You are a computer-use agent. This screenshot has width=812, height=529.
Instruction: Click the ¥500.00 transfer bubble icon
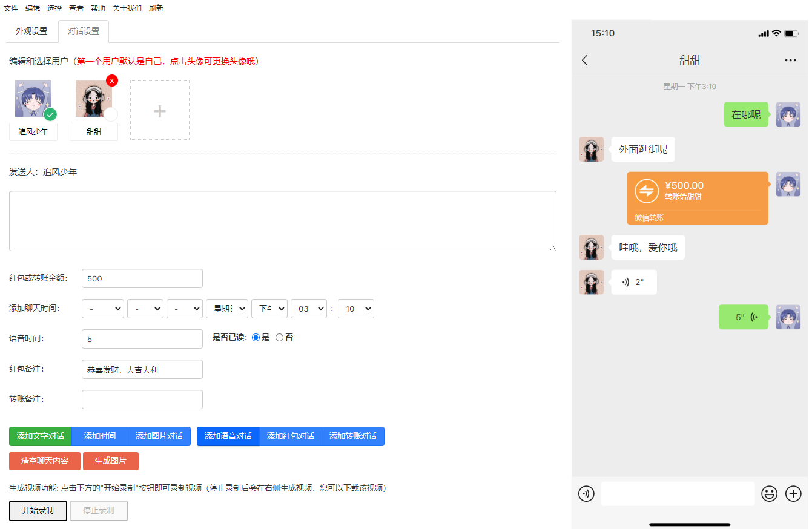pos(646,191)
